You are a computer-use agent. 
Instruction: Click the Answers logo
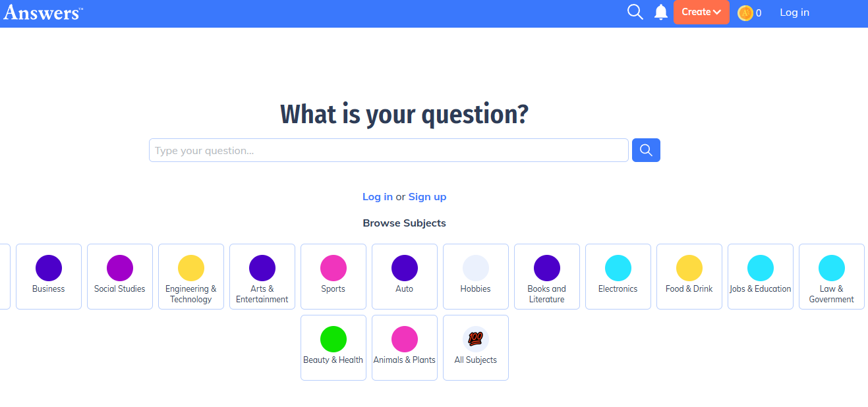pyautogui.click(x=43, y=12)
